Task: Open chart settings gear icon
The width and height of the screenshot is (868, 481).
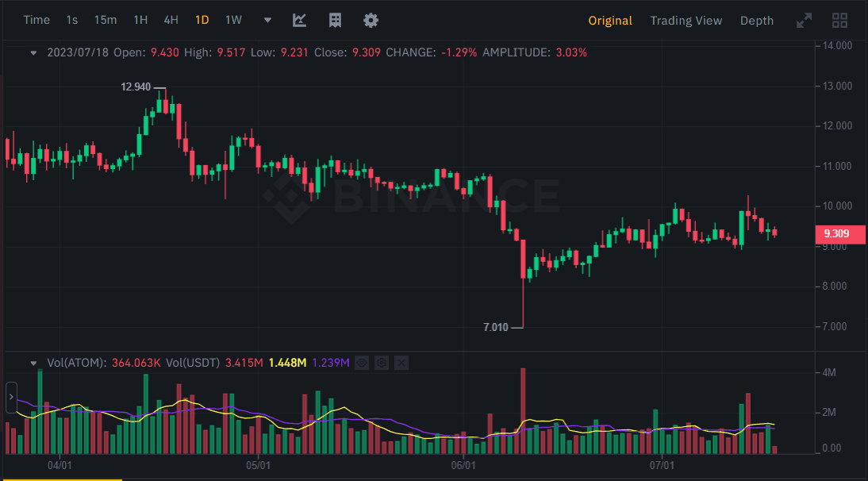Action: (x=371, y=20)
